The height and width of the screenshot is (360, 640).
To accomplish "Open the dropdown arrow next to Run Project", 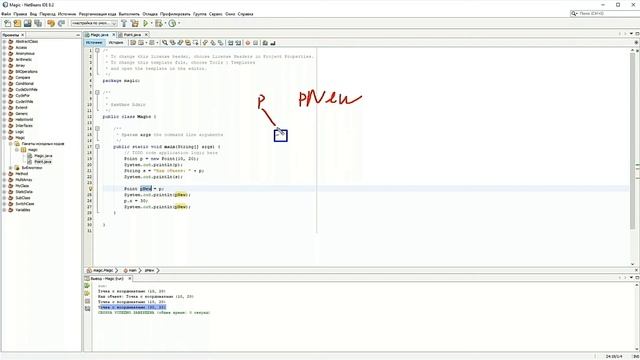I will pyautogui.click(x=151, y=23).
